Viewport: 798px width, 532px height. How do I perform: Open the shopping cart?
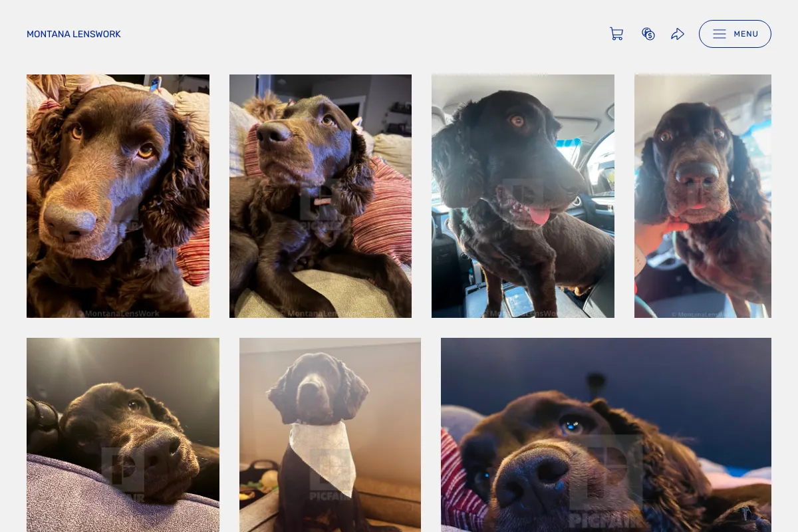pos(616,34)
